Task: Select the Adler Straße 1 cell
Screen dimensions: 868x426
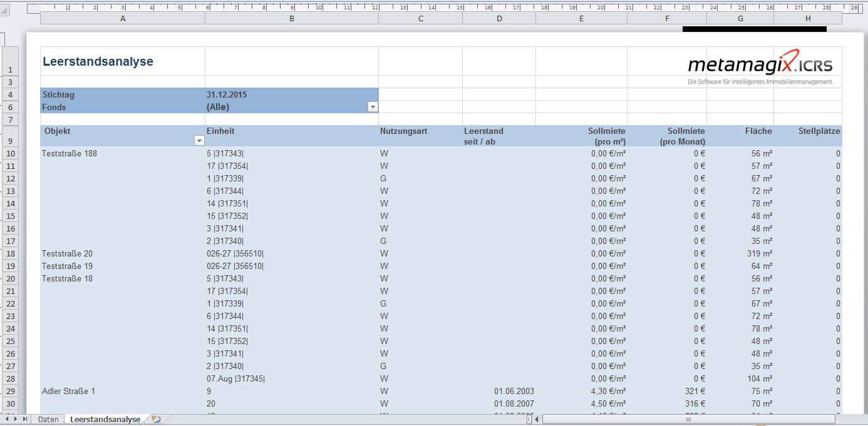Action: pyautogui.click(x=123, y=391)
